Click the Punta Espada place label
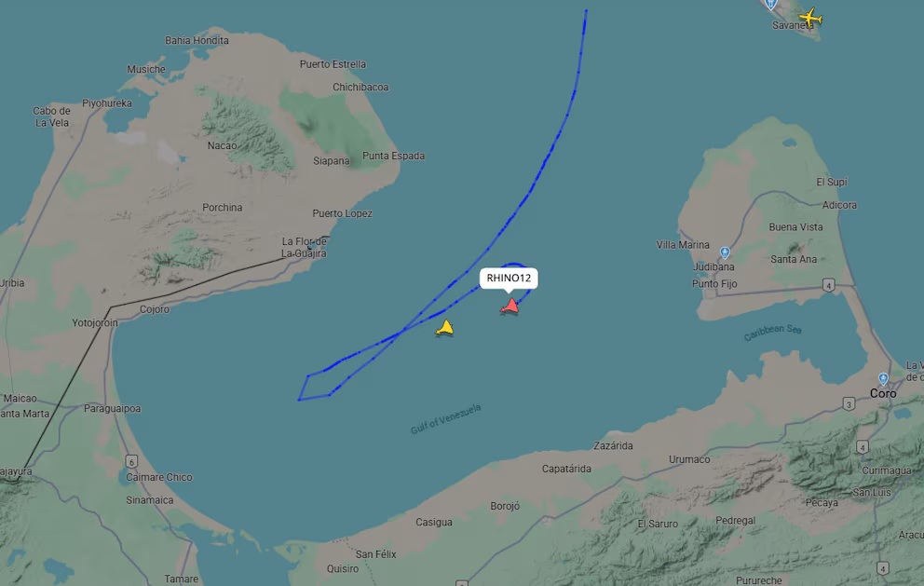Screen dimensions: 924x586 tap(393, 156)
